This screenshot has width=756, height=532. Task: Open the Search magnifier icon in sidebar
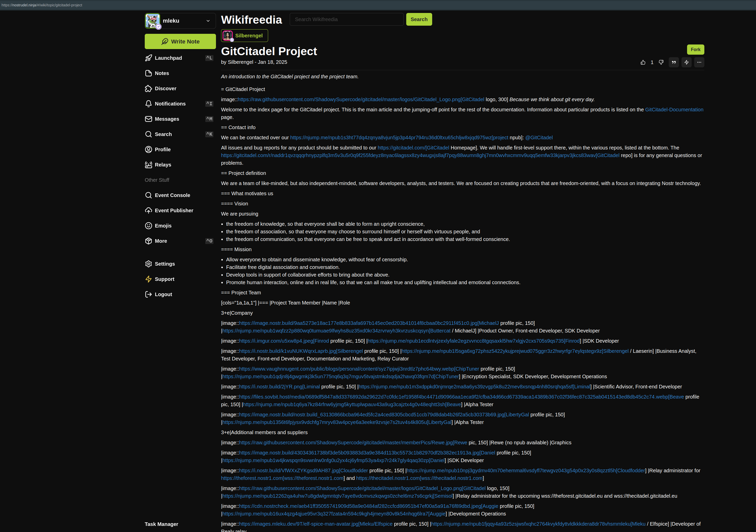[x=149, y=134]
